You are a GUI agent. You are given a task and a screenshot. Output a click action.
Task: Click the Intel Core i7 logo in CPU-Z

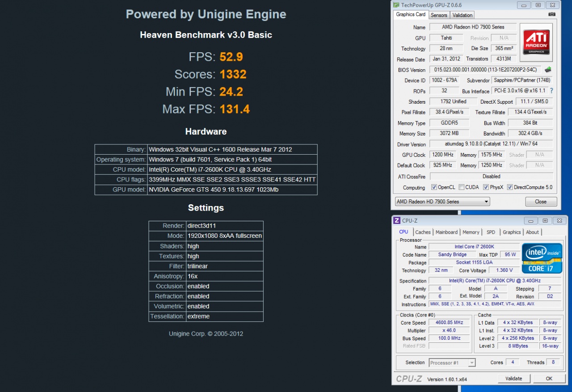pyautogui.click(x=542, y=258)
